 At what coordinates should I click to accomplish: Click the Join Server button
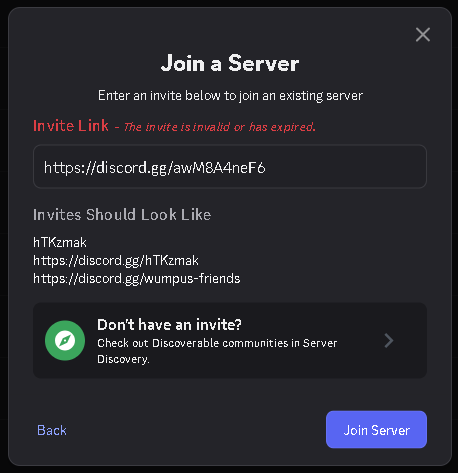click(x=376, y=429)
